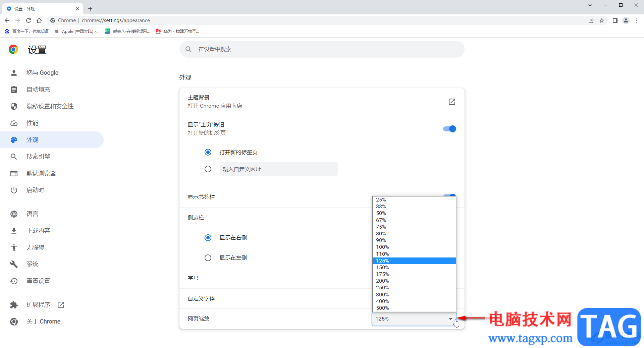Screen dimensions: 644x348
Task: Share this page icon in address bar
Action: click(x=591, y=20)
